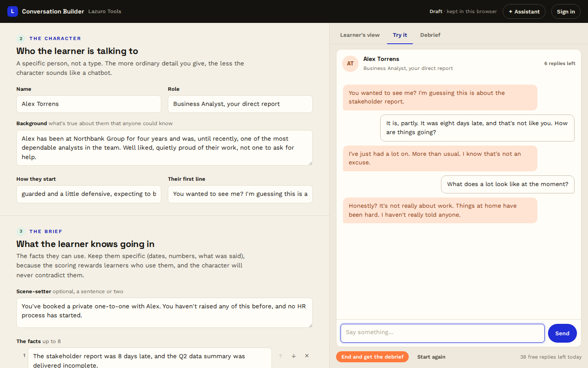Image resolution: width=588 pixels, height=368 pixels.
Task: Click step 3 number badge
Action: click(21, 231)
